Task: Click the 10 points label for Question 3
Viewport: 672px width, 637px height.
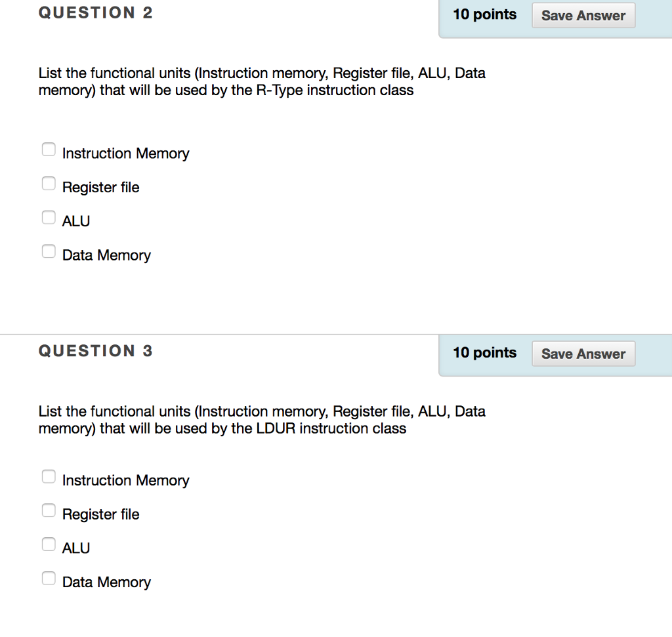Action: (484, 353)
